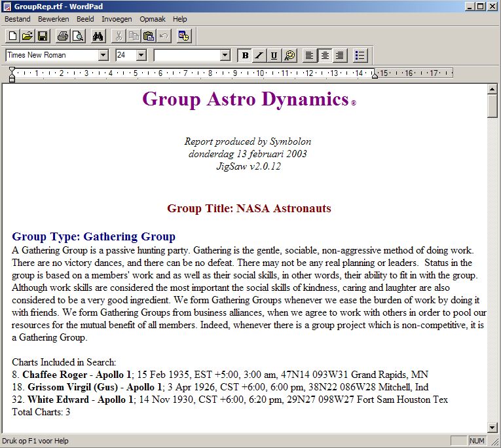Open Print Preview from the toolbar
Viewport: 501px width, 448px height.
[x=77, y=36]
